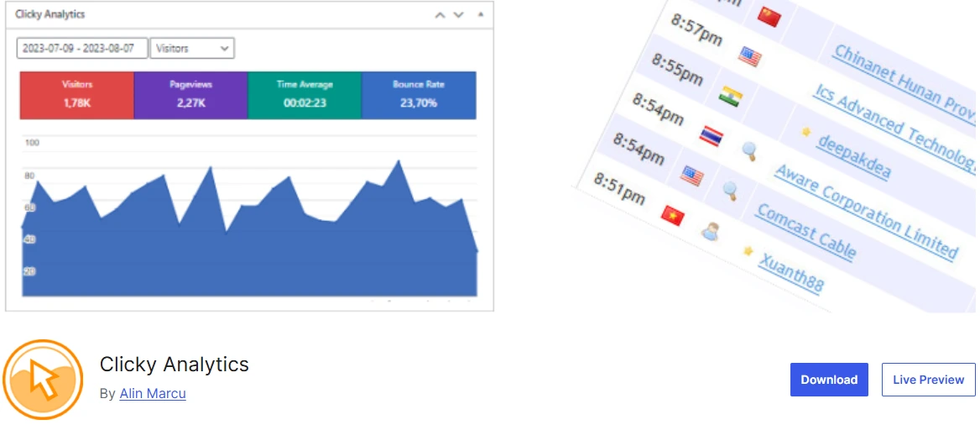Click the star icon beside deepakdea
The image size is (980, 425).
point(805,132)
